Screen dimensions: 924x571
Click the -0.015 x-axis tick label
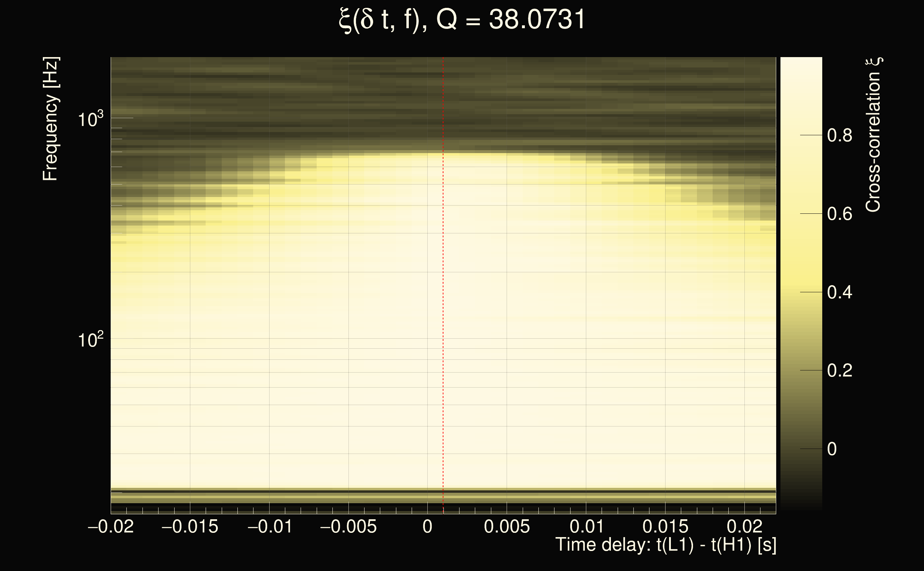[190, 526]
